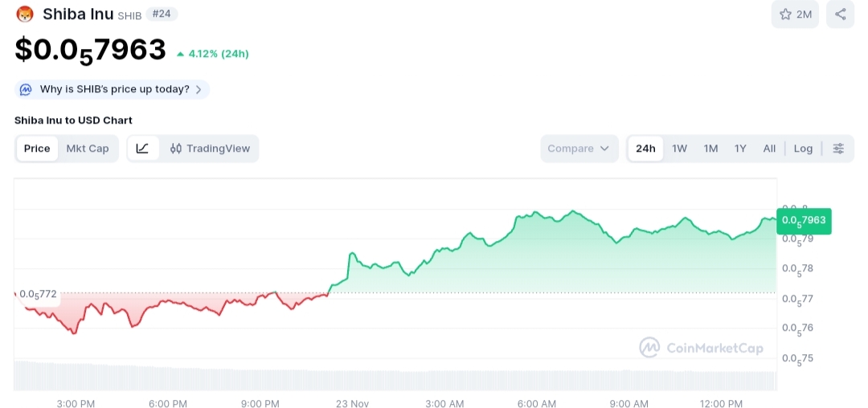Click the 9:00 PM time axis label
The height and width of the screenshot is (408, 868).
[260, 403]
